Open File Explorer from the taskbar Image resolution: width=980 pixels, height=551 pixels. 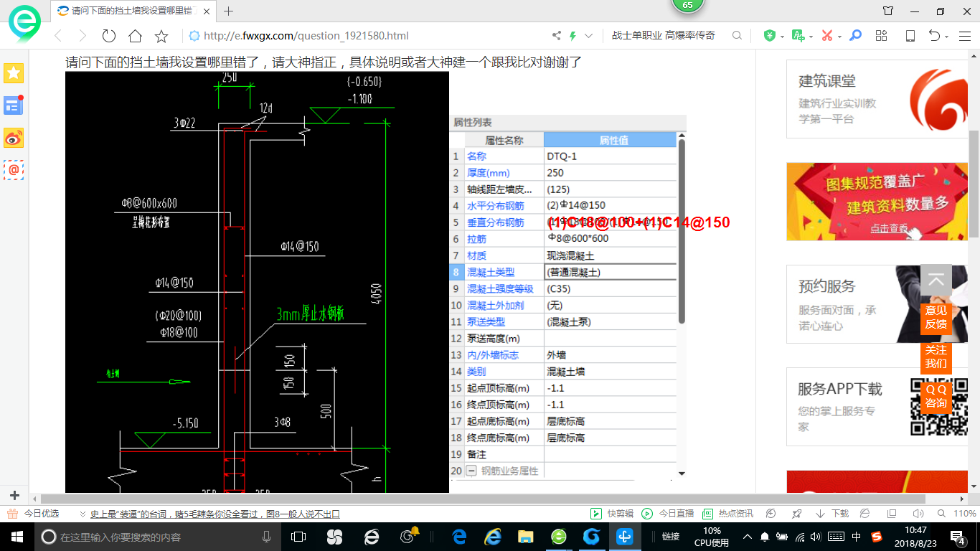tap(526, 536)
